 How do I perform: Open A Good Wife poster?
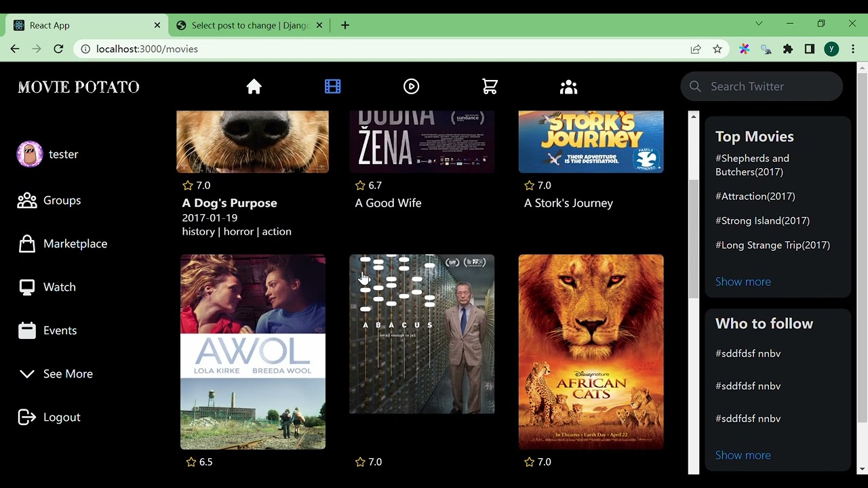click(x=422, y=142)
